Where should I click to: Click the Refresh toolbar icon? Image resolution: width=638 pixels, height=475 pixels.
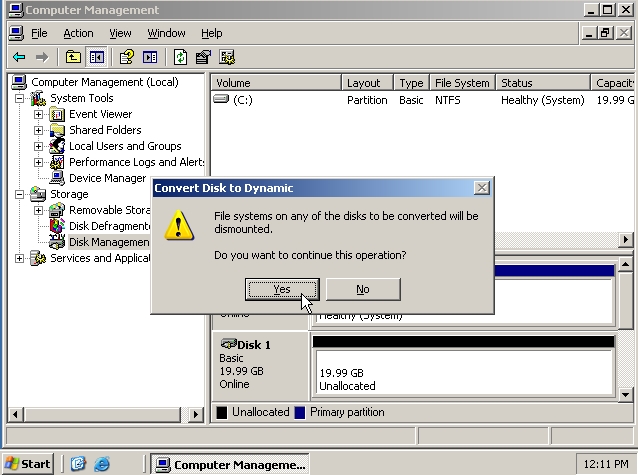(180, 57)
